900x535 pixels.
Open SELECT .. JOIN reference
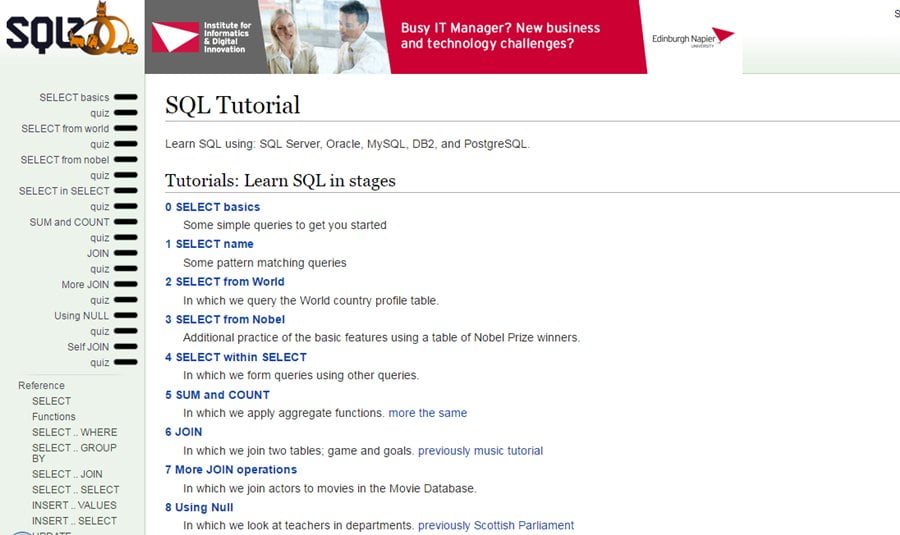click(67, 474)
